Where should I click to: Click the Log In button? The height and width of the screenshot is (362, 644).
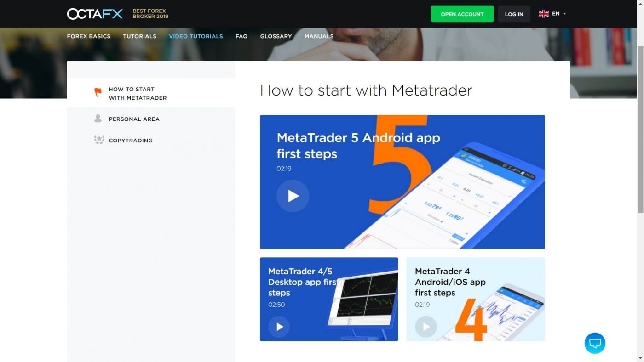click(x=514, y=14)
